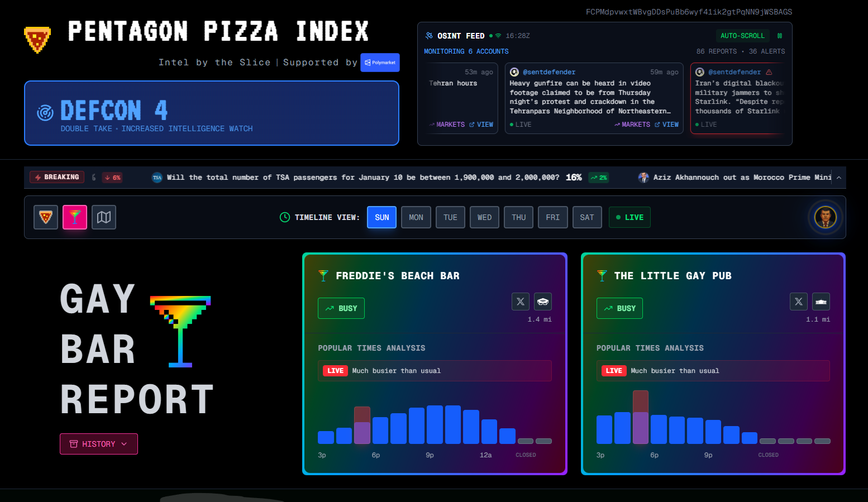Click the MONITORING 6 ACCOUNTS link
This screenshot has width=868, height=502.
coord(466,51)
